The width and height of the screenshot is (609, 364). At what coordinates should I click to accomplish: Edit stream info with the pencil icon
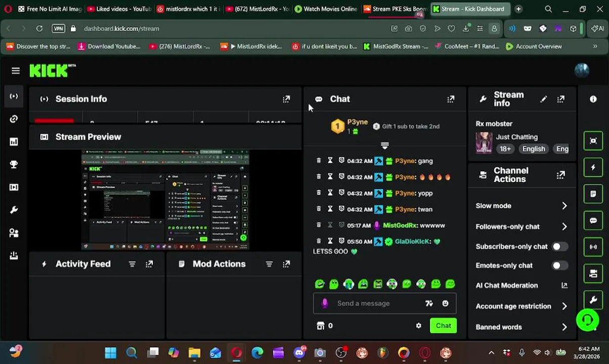pyautogui.click(x=543, y=99)
